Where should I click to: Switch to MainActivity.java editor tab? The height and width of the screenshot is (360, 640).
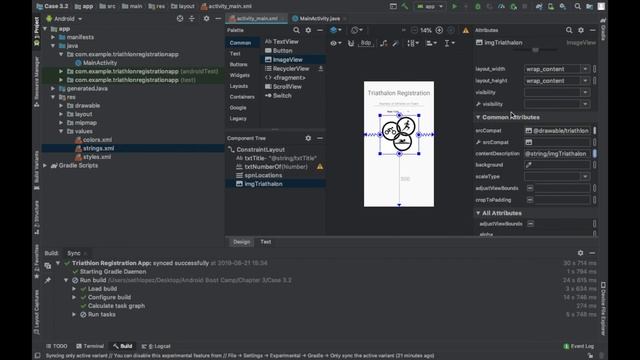pyautogui.click(x=319, y=19)
